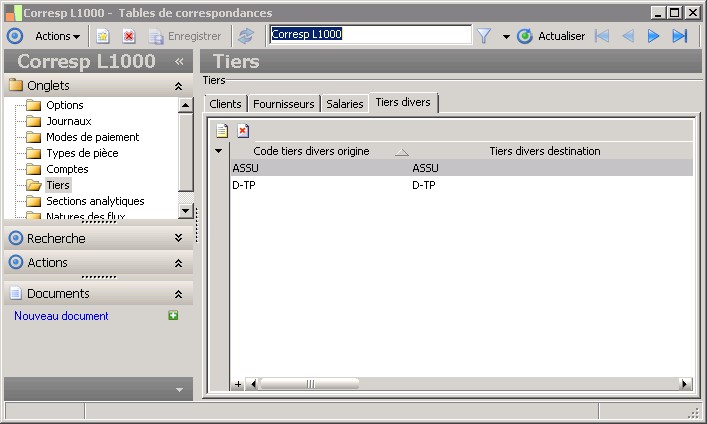Viewport: 707px width, 424px height.
Task: Click the grid horizontal scrollbar thumb
Action: 310,384
